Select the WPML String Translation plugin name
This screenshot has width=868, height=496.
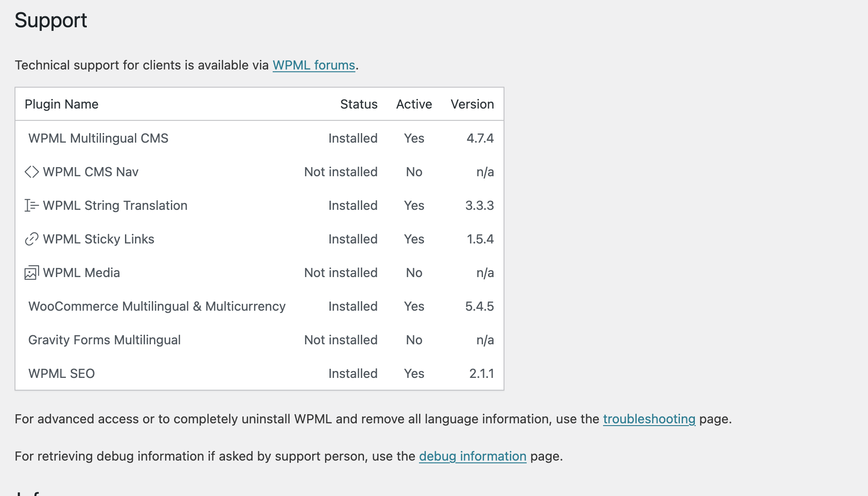(115, 205)
